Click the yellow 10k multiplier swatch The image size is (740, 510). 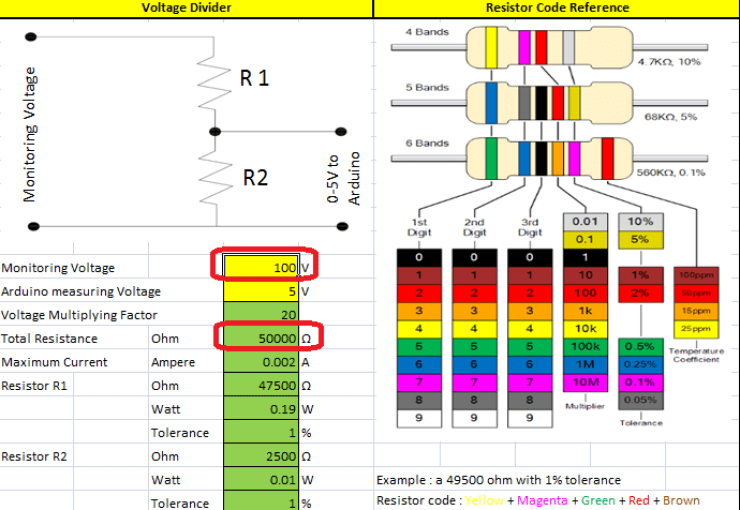pyautogui.click(x=585, y=327)
